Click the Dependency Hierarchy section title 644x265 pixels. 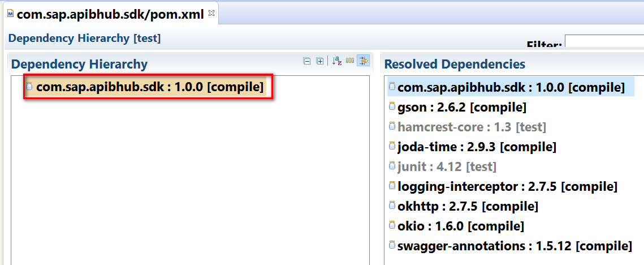[79, 64]
